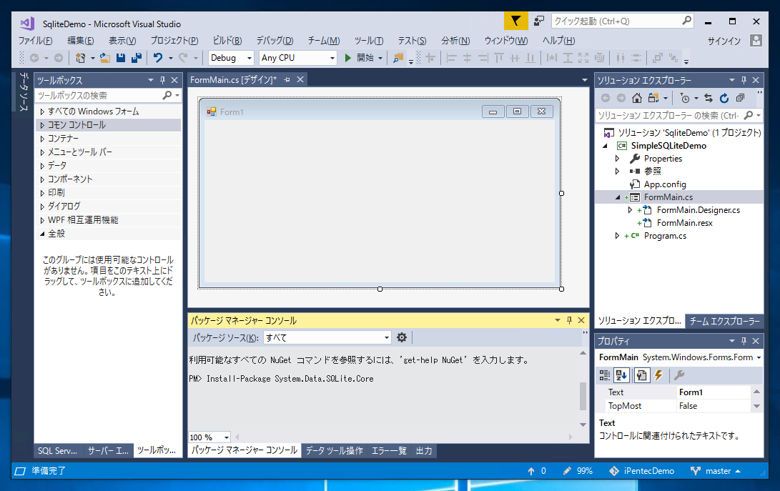Click the Categorized view icon in Properties
Screen dimensions: 780x491
coord(605,375)
